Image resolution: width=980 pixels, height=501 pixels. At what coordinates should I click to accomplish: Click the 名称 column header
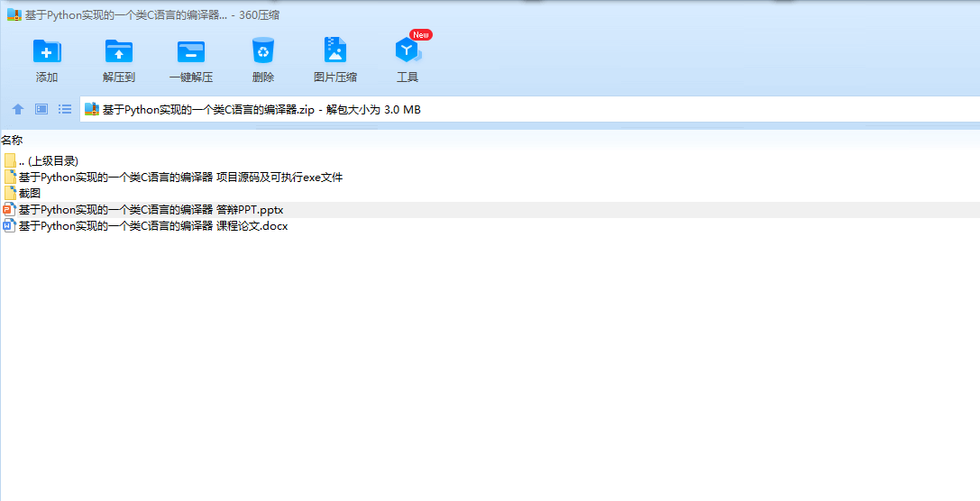(x=12, y=141)
